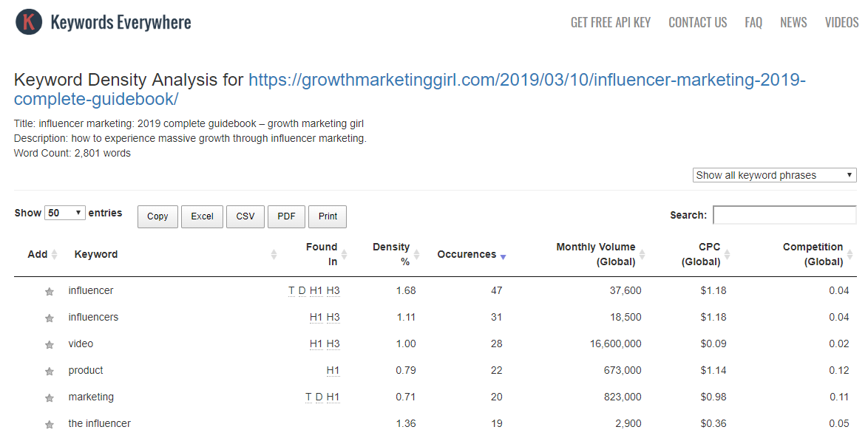The width and height of the screenshot is (868, 441).
Task: Click the $0.98 CPC value
Action: pyautogui.click(x=713, y=397)
